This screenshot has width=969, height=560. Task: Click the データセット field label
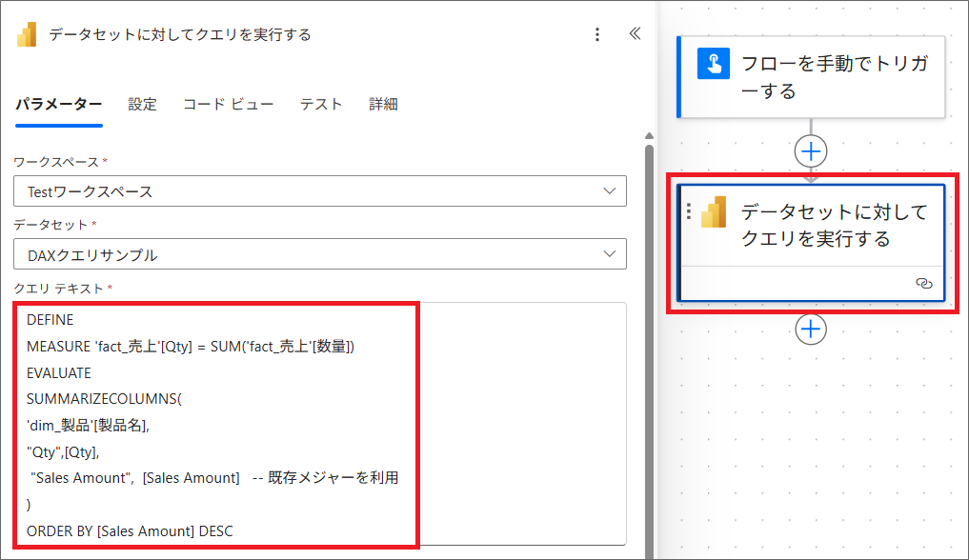[50, 225]
